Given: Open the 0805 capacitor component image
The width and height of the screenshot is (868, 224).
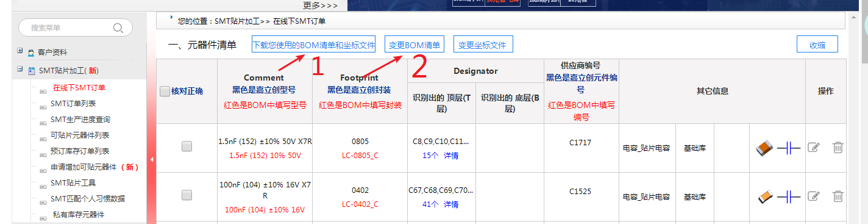Looking at the screenshot, I should pos(764,148).
